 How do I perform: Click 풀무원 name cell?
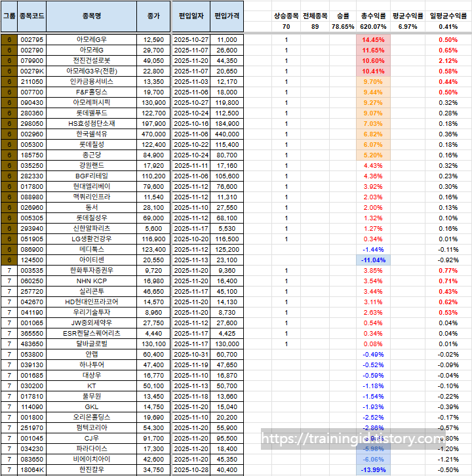(91, 397)
